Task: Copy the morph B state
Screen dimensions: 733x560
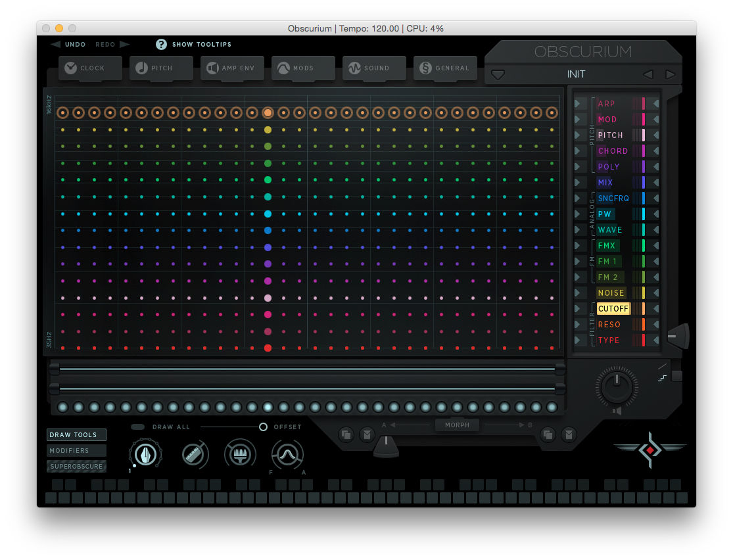Action: click(x=548, y=434)
